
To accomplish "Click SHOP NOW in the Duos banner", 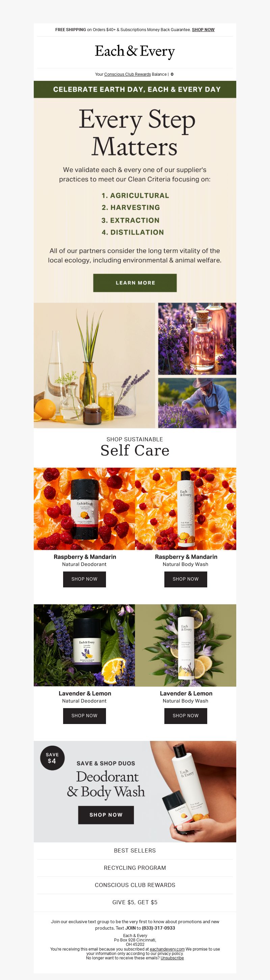I will (x=106, y=815).
